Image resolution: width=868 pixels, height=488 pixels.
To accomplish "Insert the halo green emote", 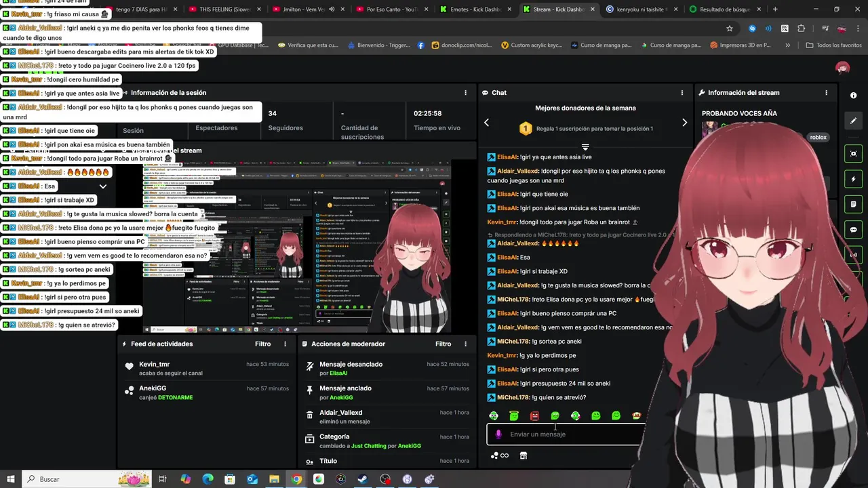I will click(x=514, y=415).
